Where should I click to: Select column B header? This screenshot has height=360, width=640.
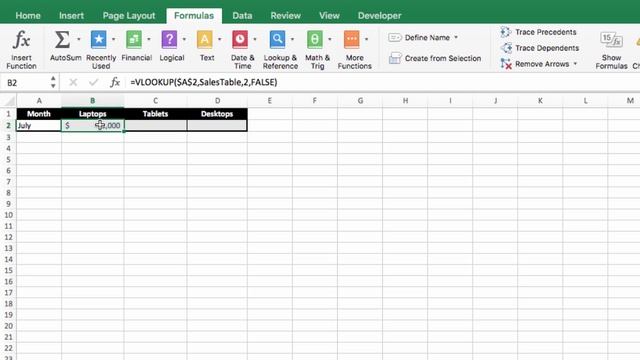point(93,100)
